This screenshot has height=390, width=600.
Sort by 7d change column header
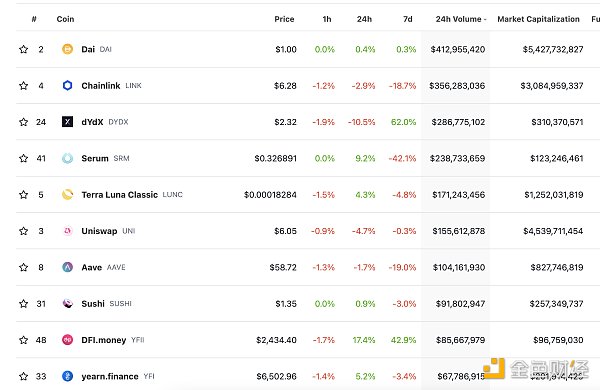coord(408,19)
